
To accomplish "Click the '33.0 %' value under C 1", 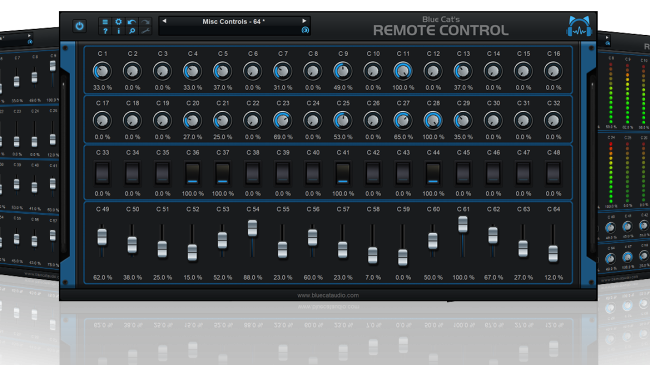I will point(102,88).
